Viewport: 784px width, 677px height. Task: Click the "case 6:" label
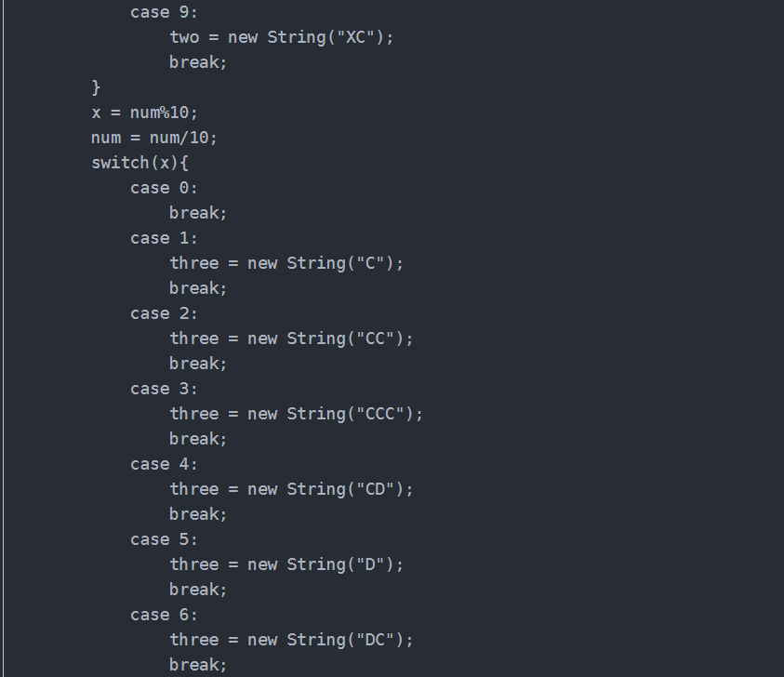[164, 615]
